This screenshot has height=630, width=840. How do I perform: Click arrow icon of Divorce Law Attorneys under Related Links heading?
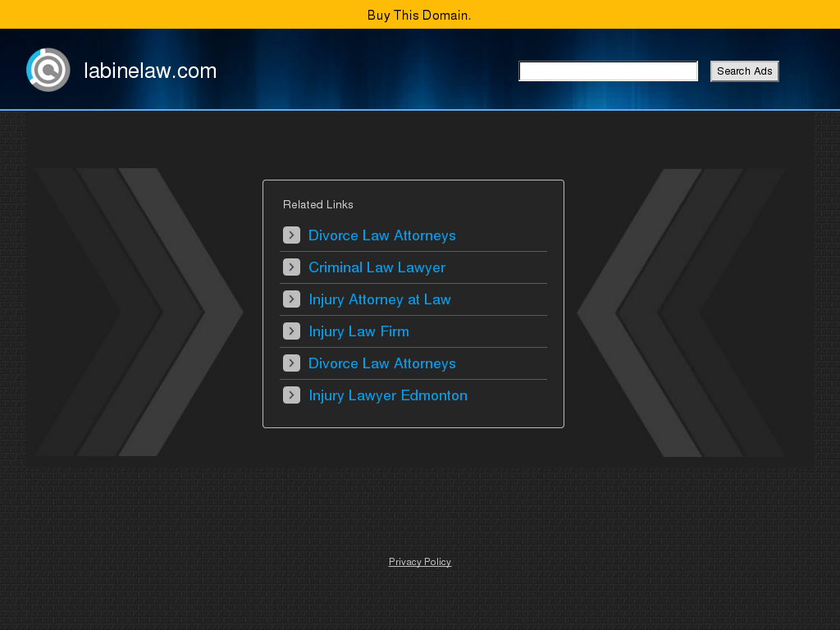pyautogui.click(x=291, y=235)
